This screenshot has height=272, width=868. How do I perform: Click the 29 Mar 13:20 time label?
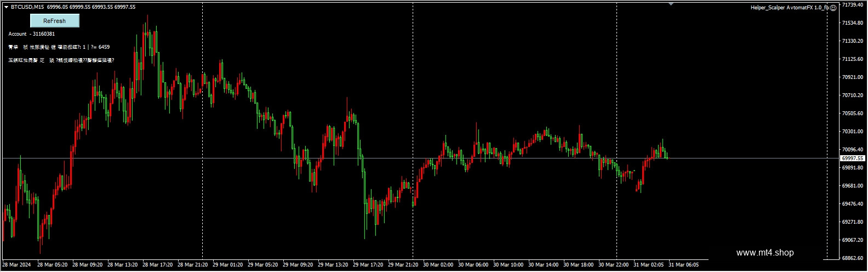(x=333, y=264)
